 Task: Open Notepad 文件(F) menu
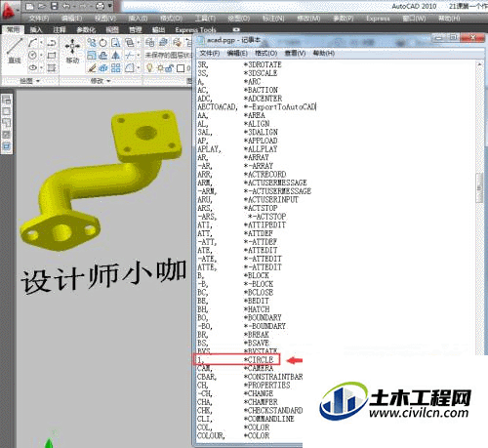click(210, 53)
